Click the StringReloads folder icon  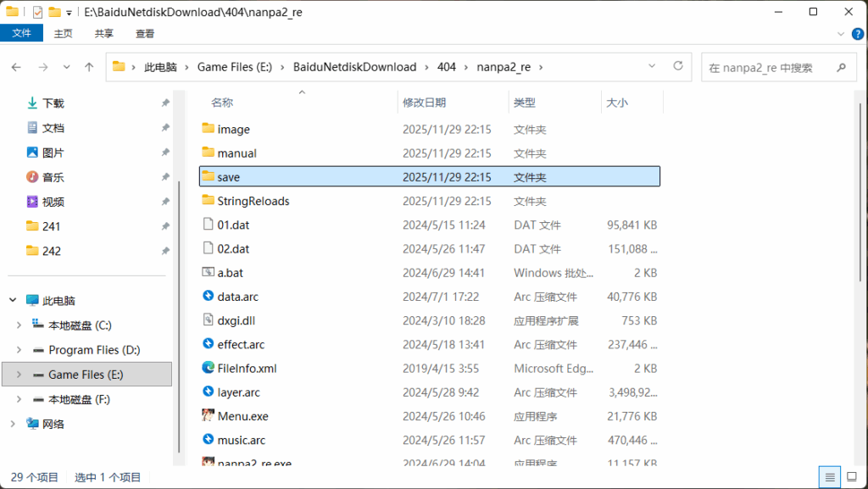click(x=209, y=200)
